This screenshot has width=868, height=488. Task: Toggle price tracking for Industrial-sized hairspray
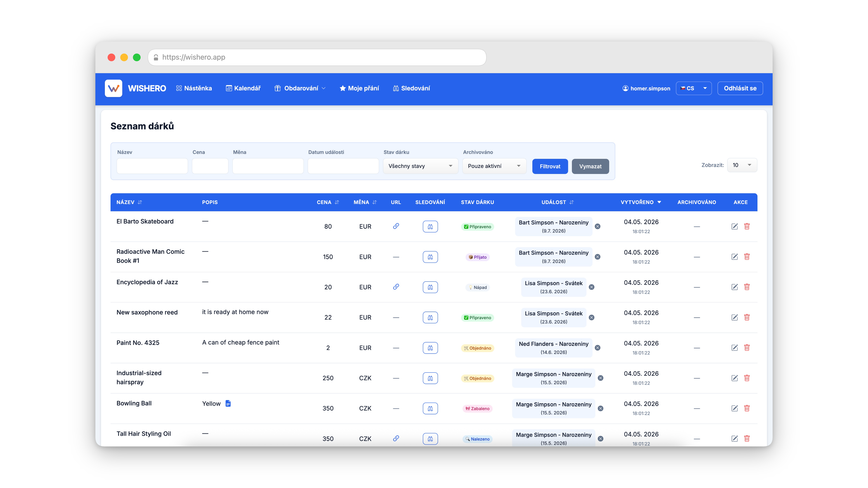430,378
